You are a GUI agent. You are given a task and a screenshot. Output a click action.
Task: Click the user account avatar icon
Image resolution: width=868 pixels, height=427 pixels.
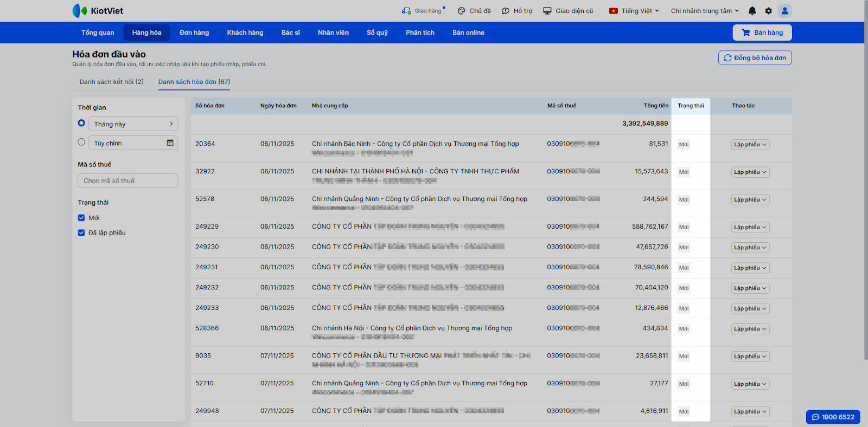click(x=784, y=11)
